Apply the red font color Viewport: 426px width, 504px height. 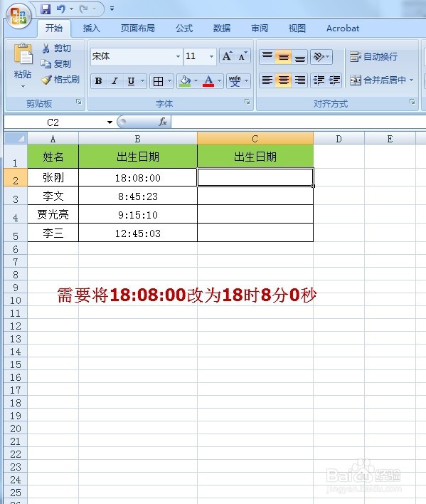click(208, 81)
